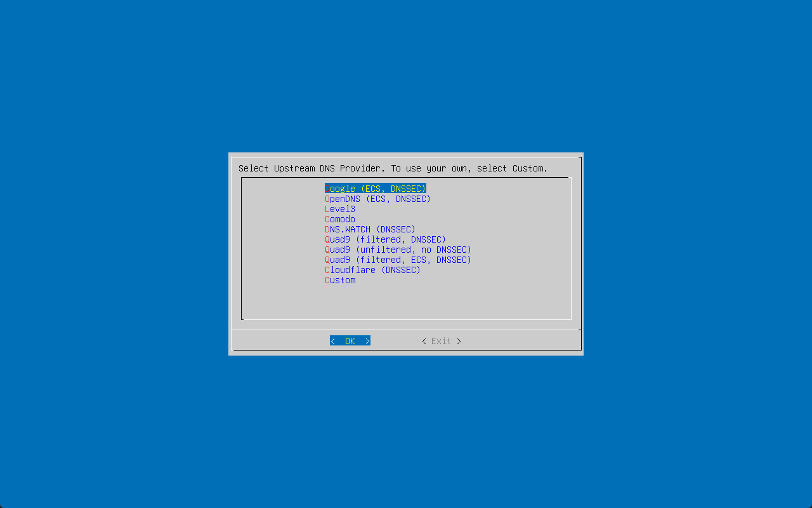Screen dimensions: 812x508
Task: Choose Custom DNS provider option
Action: tap(340, 280)
